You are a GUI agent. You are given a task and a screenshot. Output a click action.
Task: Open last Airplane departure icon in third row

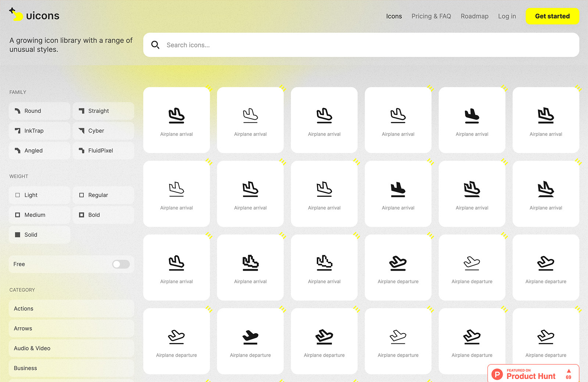pyautogui.click(x=546, y=267)
